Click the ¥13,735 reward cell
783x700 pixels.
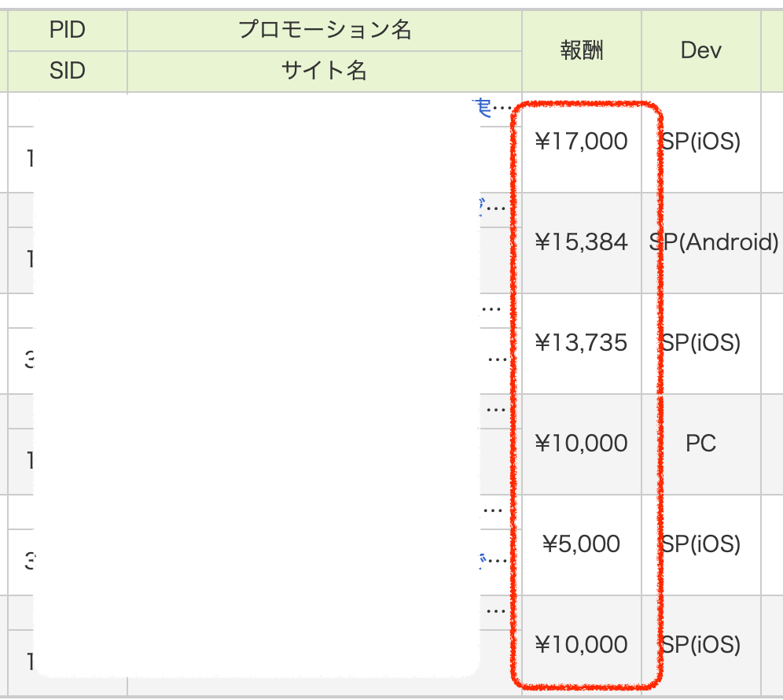point(581,343)
